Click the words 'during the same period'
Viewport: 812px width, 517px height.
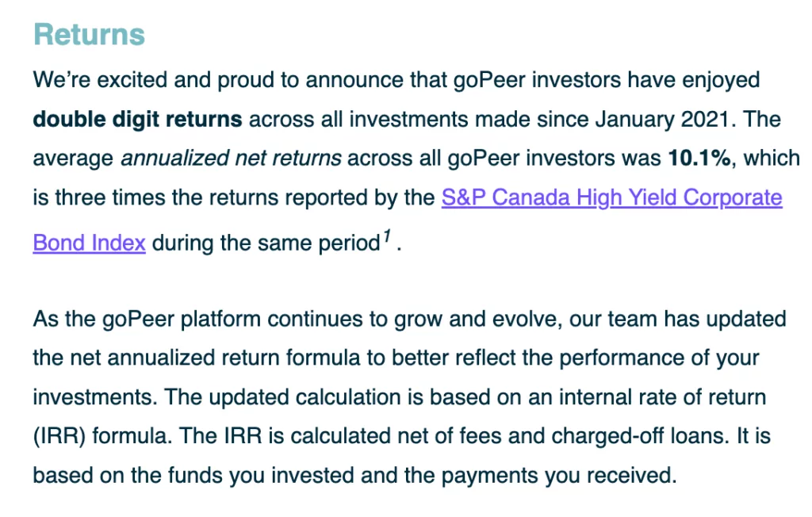click(x=266, y=243)
